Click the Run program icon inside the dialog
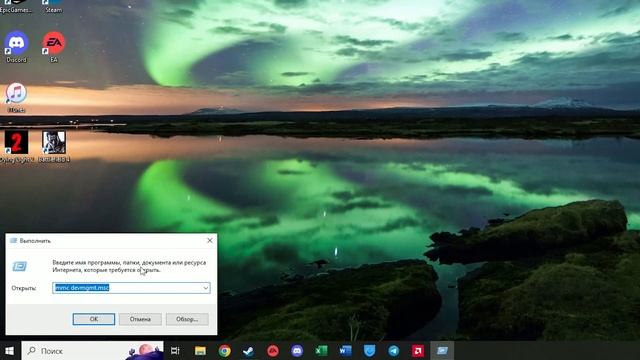The height and width of the screenshot is (360, 640). (x=19, y=267)
